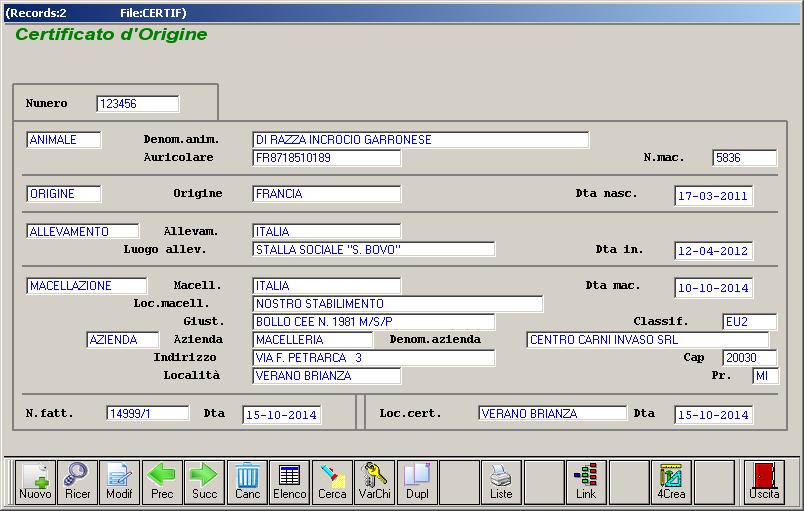Viewport: 804px width, 511px height.
Task: Select the Modif edit record icon
Action: tap(119, 482)
